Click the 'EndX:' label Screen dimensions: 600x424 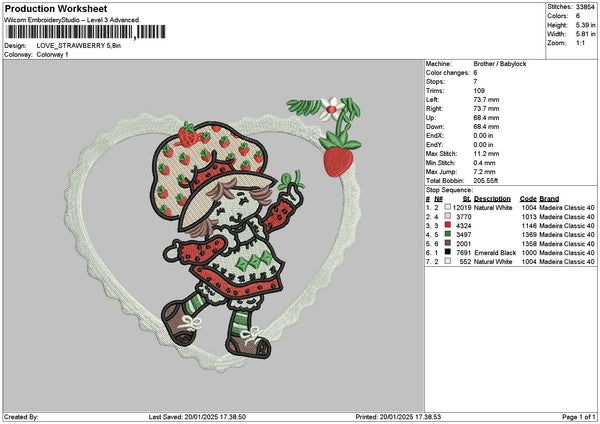pos(434,136)
